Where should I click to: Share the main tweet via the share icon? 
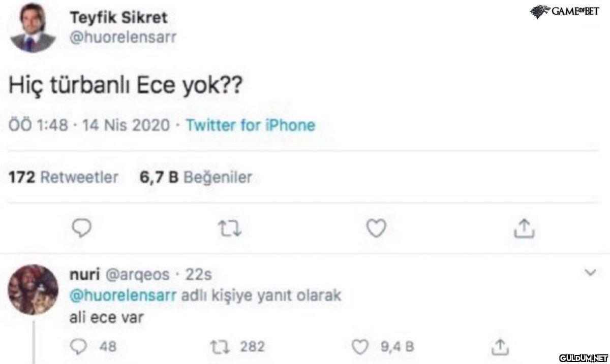click(524, 230)
